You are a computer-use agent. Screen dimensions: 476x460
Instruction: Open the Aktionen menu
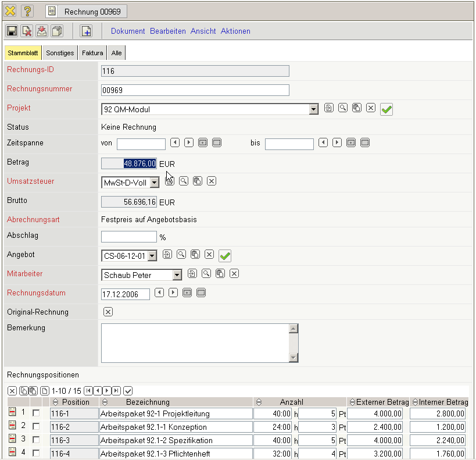click(x=235, y=31)
